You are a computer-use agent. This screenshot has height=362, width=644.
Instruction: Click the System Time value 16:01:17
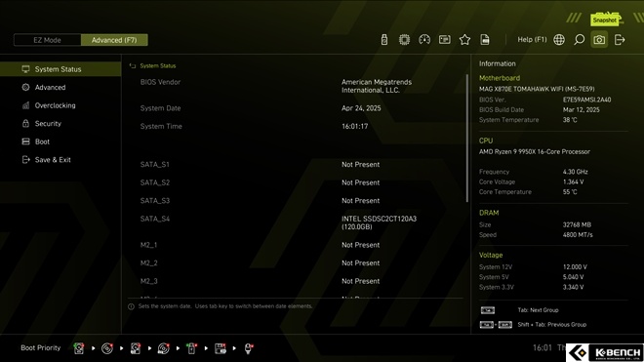(x=354, y=126)
